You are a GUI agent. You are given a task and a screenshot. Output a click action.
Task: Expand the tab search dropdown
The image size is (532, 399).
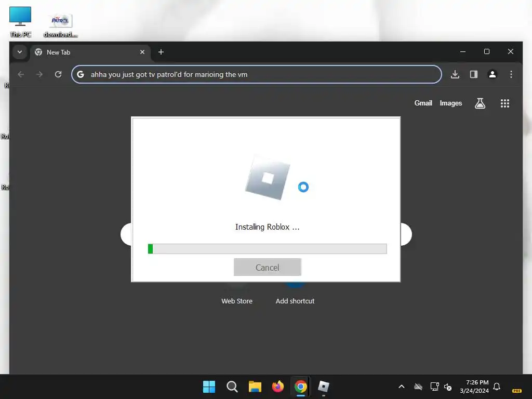coord(20,52)
